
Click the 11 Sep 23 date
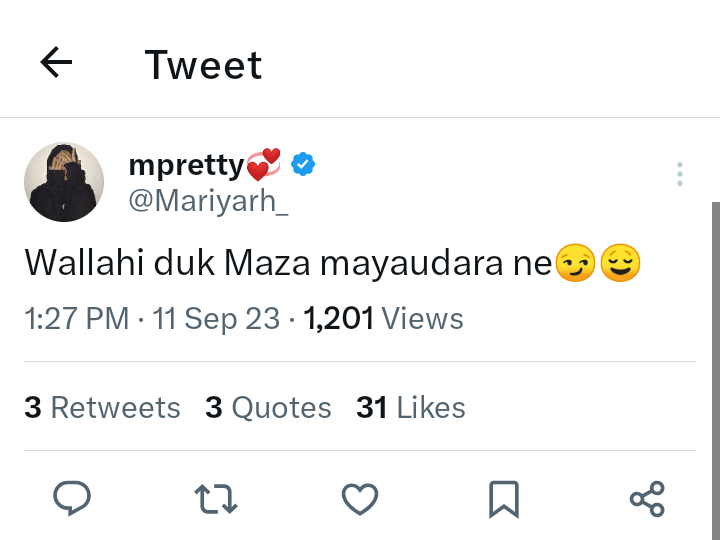click(x=216, y=319)
